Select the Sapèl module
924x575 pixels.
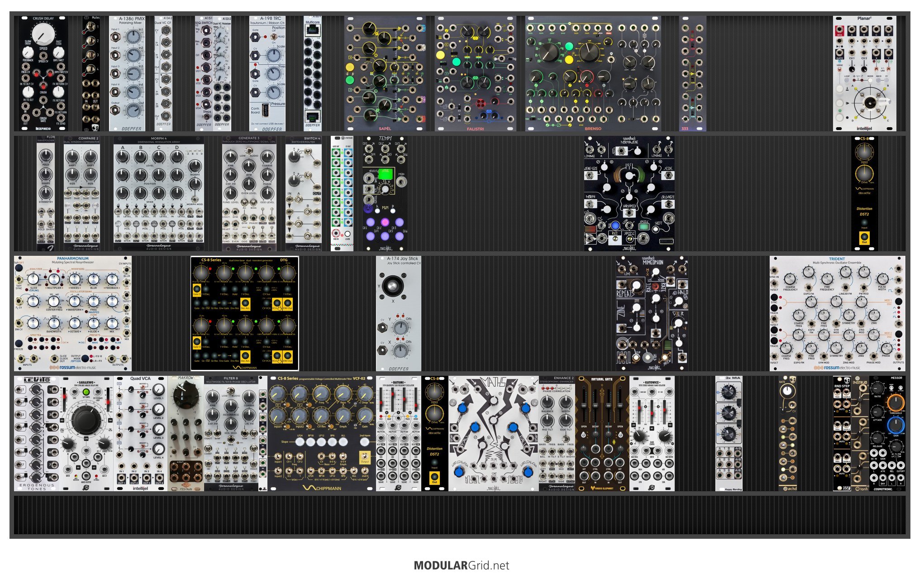coord(385,74)
